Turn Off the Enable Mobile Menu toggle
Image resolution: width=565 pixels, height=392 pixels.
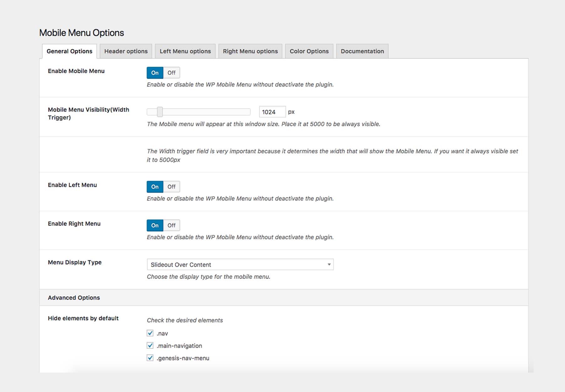pyautogui.click(x=171, y=73)
